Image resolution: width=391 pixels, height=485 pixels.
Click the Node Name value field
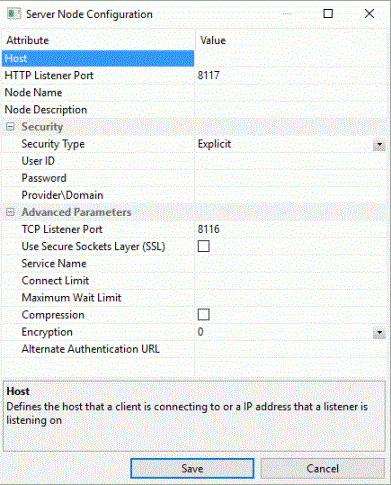pyautogui.click(x=291, y=92)
